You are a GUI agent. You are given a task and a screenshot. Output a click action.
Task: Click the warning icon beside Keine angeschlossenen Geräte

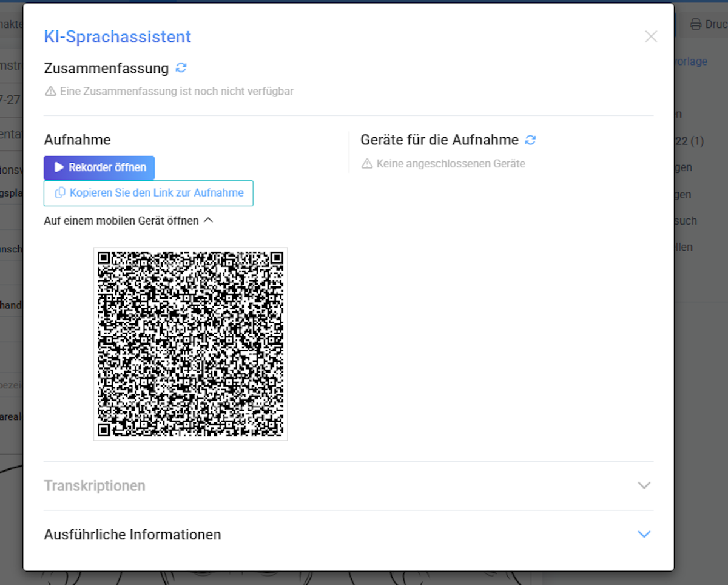367,164
